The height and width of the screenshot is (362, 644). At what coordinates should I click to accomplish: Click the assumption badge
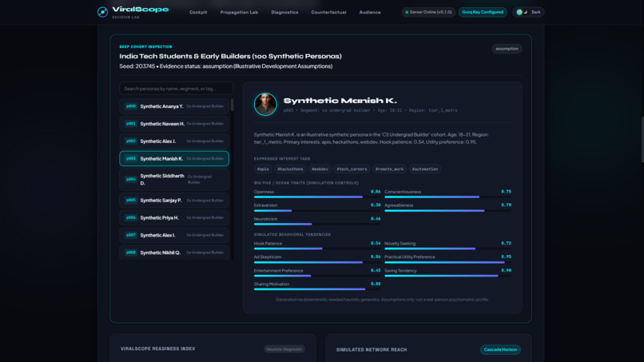tap(507, 49)
